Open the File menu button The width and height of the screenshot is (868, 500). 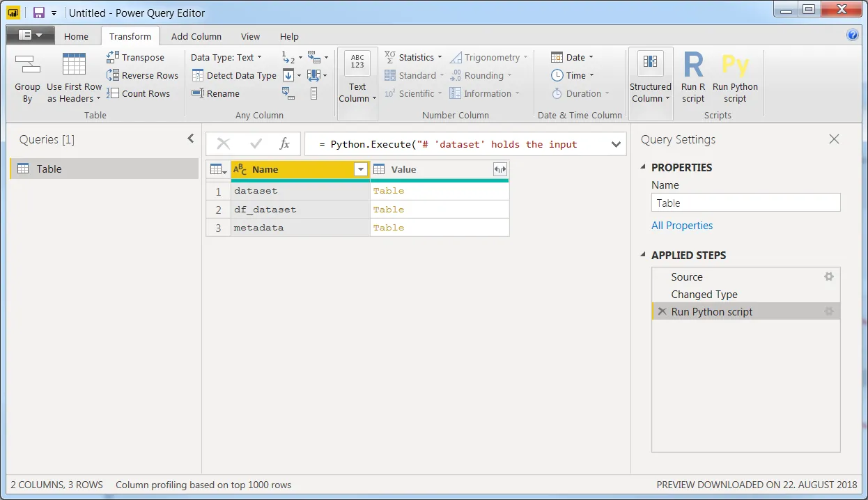point(30,36)
